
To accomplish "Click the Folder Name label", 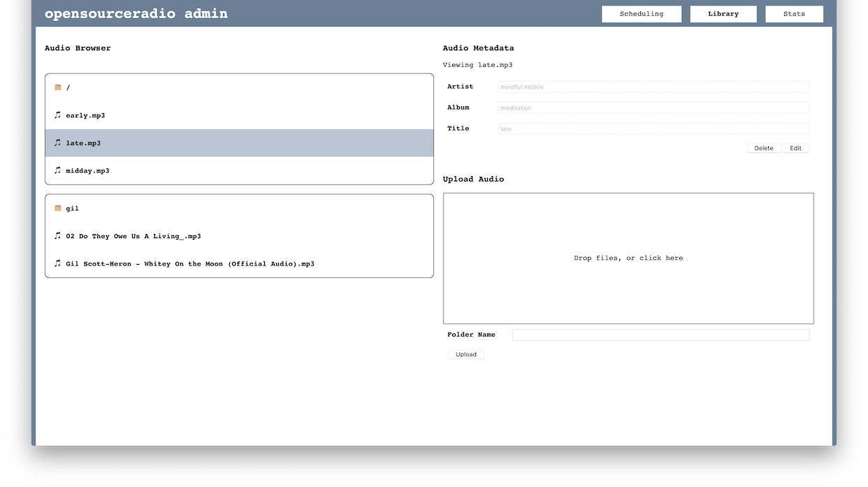I will [x=471, y=335].
